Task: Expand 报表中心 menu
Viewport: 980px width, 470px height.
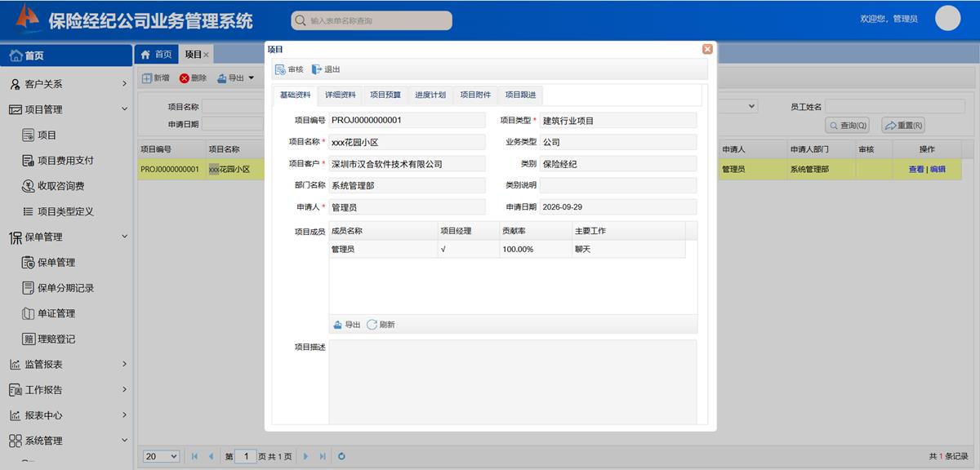Action: click(x=66, y=415)
